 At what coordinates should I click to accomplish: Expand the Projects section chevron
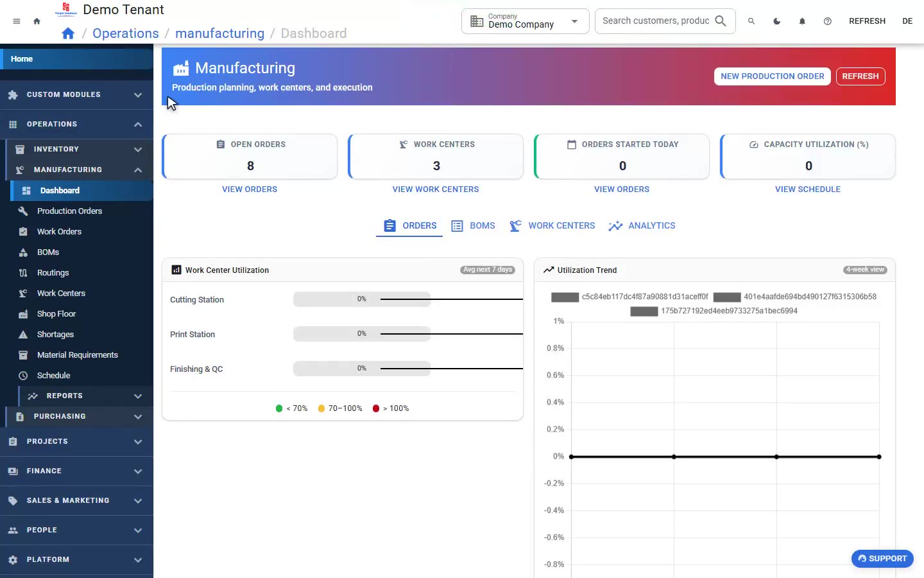click(x=138, y=442)
